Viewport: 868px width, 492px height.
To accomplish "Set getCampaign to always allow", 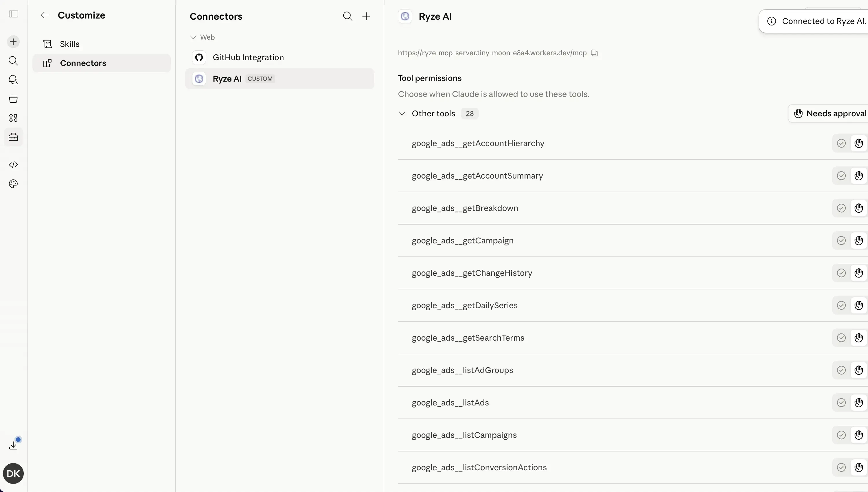I will (x=841, y=241).
